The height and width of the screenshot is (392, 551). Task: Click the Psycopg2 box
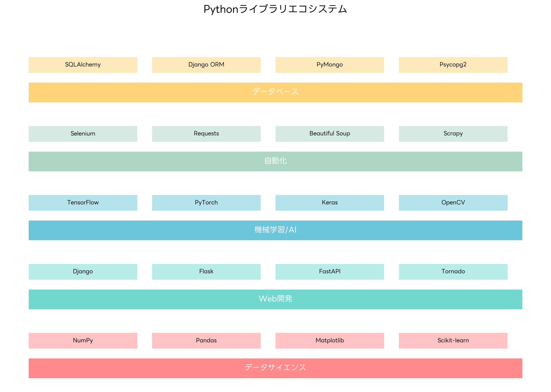pyautogui.click(x=453, y=65)
